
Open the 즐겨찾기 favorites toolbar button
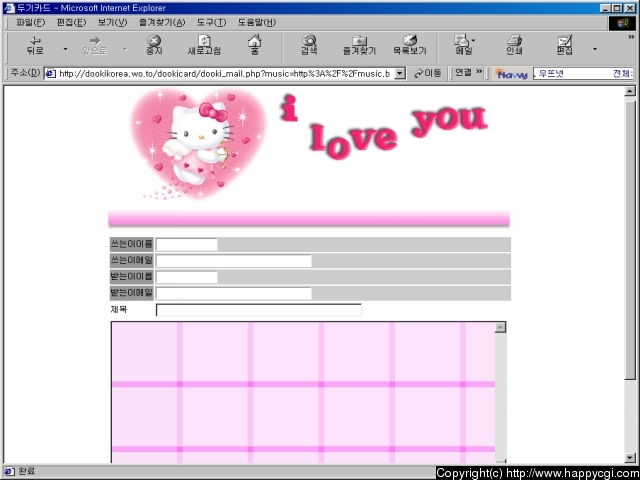point(359,45)
